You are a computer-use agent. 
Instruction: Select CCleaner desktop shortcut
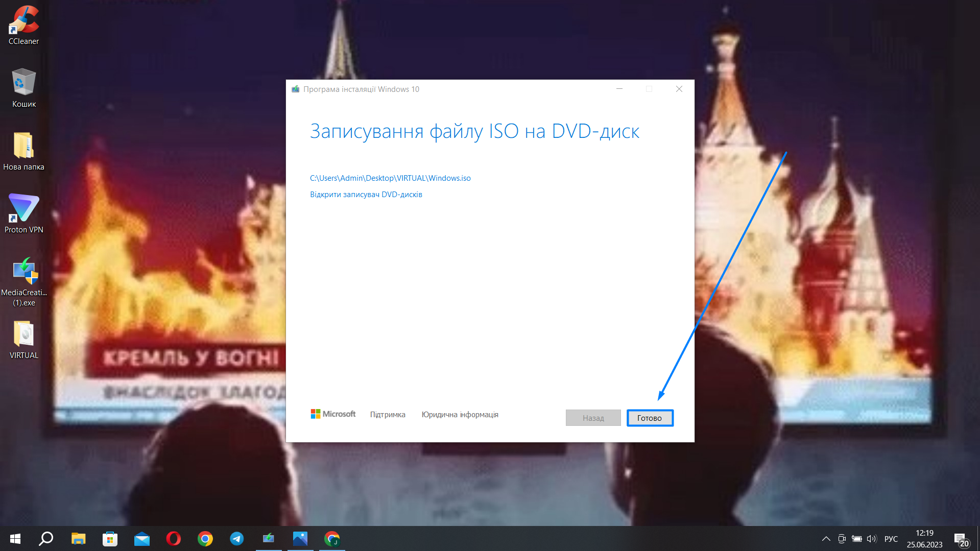point(23,26)
